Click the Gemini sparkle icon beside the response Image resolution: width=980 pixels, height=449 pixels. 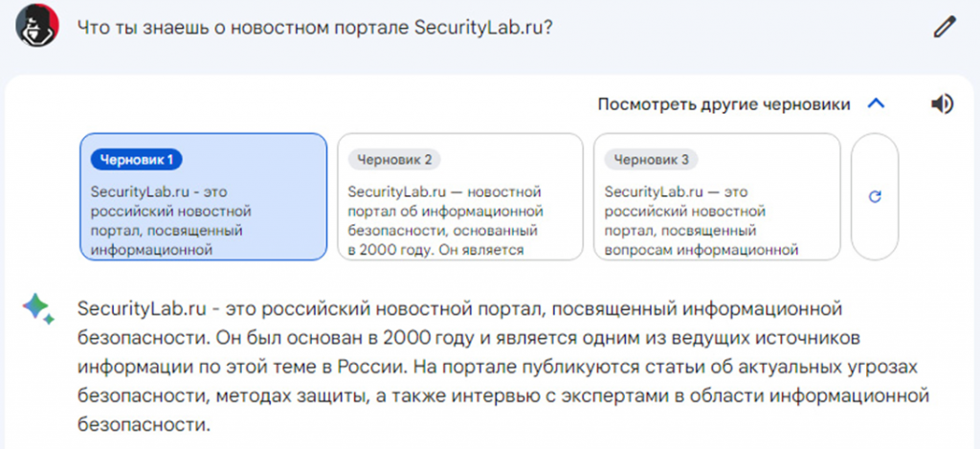pyautogui.click(x=38, y=308)
